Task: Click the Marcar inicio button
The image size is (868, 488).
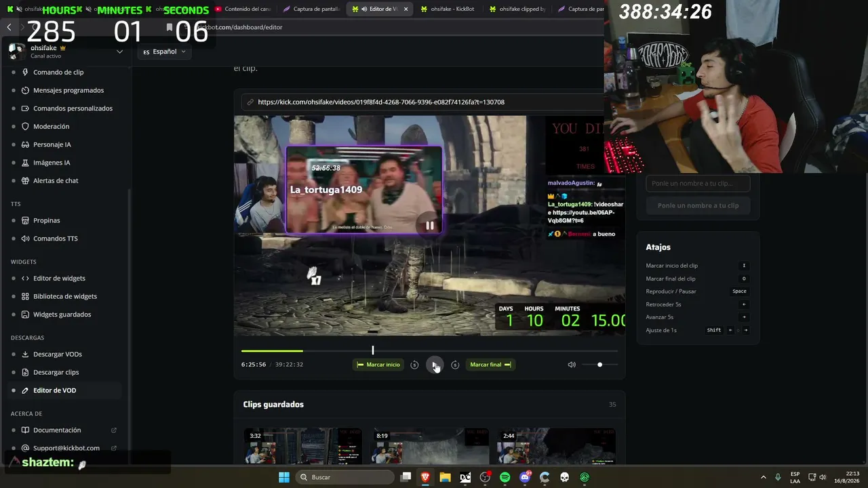Action: point(378,365)
